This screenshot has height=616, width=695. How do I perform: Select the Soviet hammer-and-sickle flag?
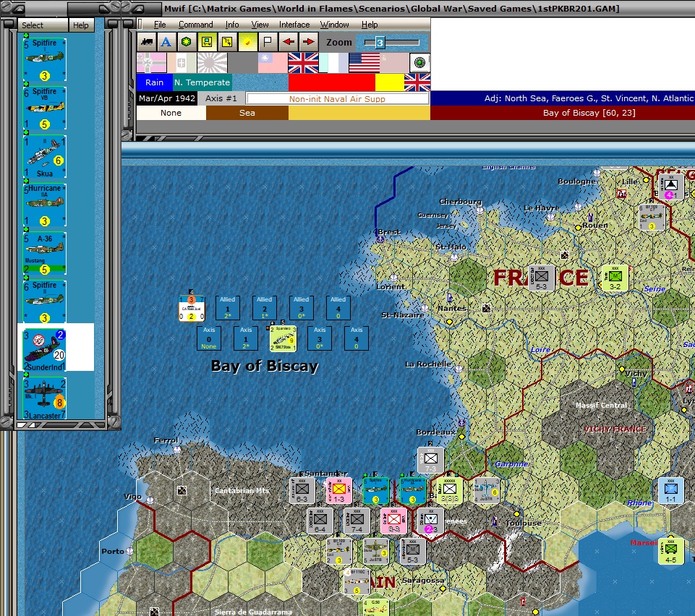(x=394, y=63)
